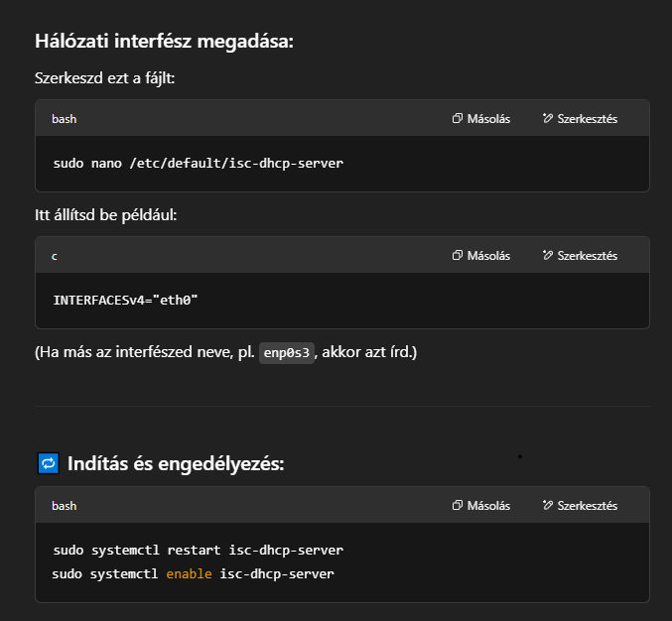The width and height of the screenshot is (672, 621).
Task: Click the orange "enable" keyword
Action: (189, 573)
